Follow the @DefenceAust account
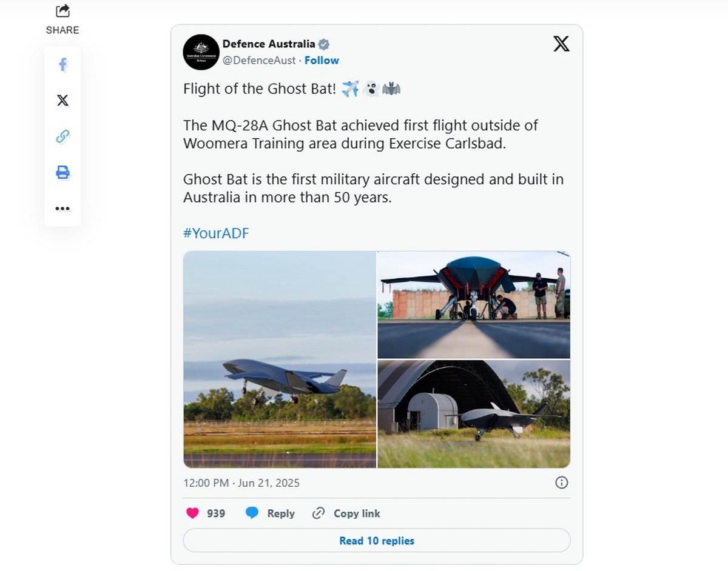The width and height of the screenshot is (728, 571). pos(322,61)
